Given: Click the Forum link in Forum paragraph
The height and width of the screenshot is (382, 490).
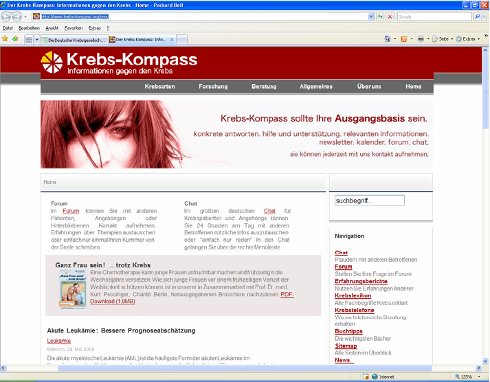Looking at the screenshot, I should pos(71,211).
